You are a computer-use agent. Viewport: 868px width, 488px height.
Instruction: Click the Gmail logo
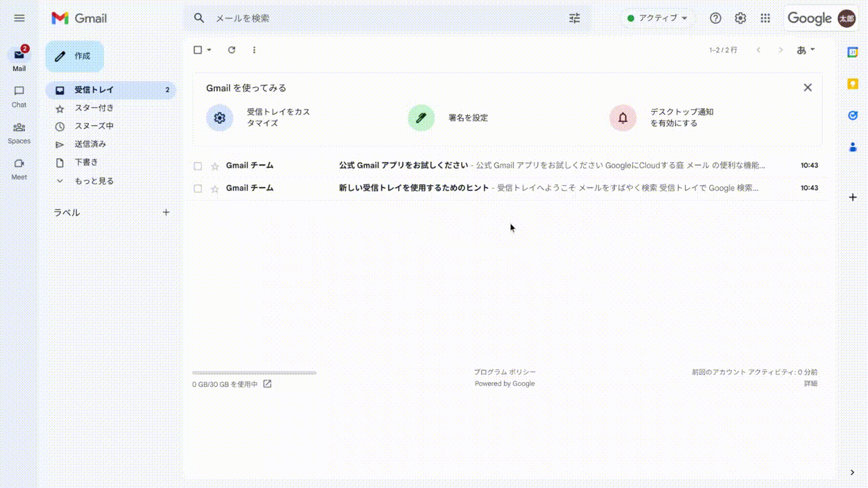pyautogui.click(x=79, y=18)
